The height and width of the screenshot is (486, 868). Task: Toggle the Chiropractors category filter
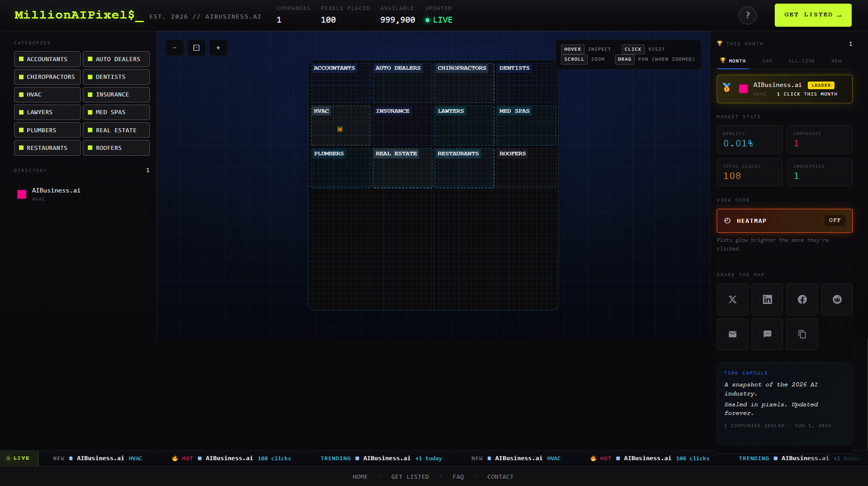pos(47,77)
